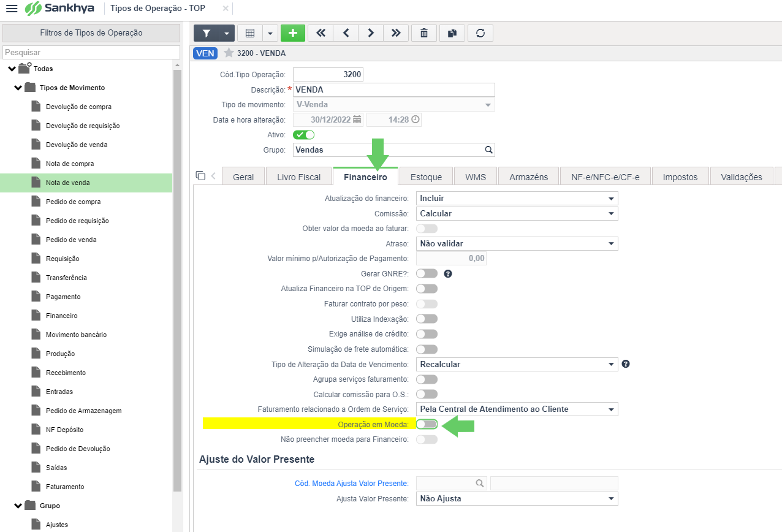Enable Atualiza Financeiro na TOP de Origem
This screenshot has height=532, width=782.
[x=427, y=289]
